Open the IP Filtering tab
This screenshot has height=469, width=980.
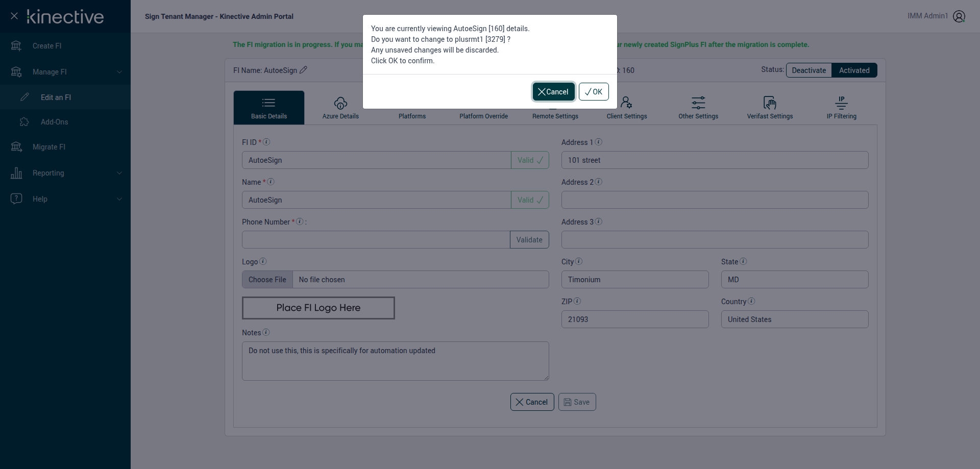pyautogui.click(x=842, y=108)
